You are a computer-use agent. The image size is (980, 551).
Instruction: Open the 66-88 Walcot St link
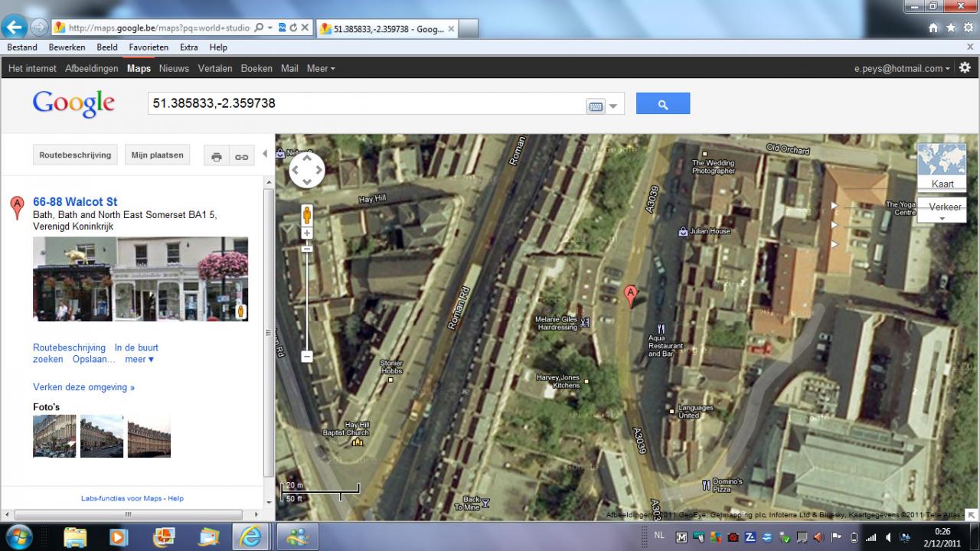(75, 202)
